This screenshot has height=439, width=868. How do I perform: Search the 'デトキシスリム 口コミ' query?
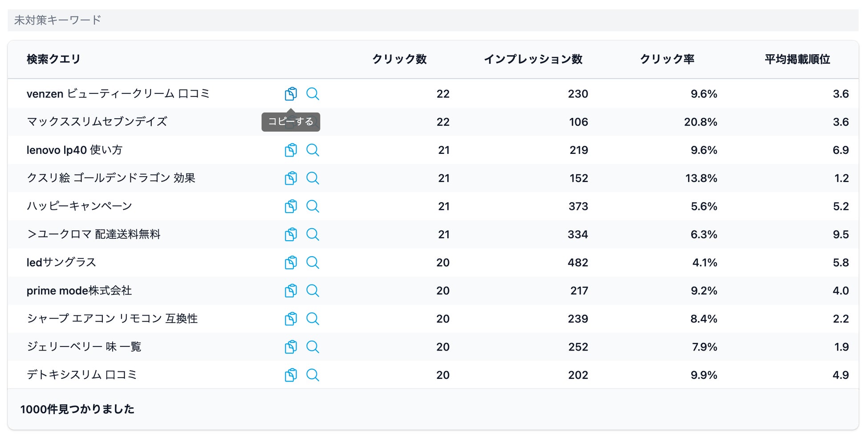312,375
